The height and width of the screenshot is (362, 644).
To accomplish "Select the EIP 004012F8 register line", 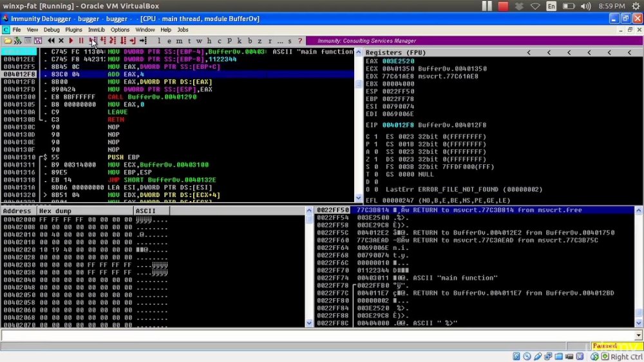I will (x=427, y=125).
